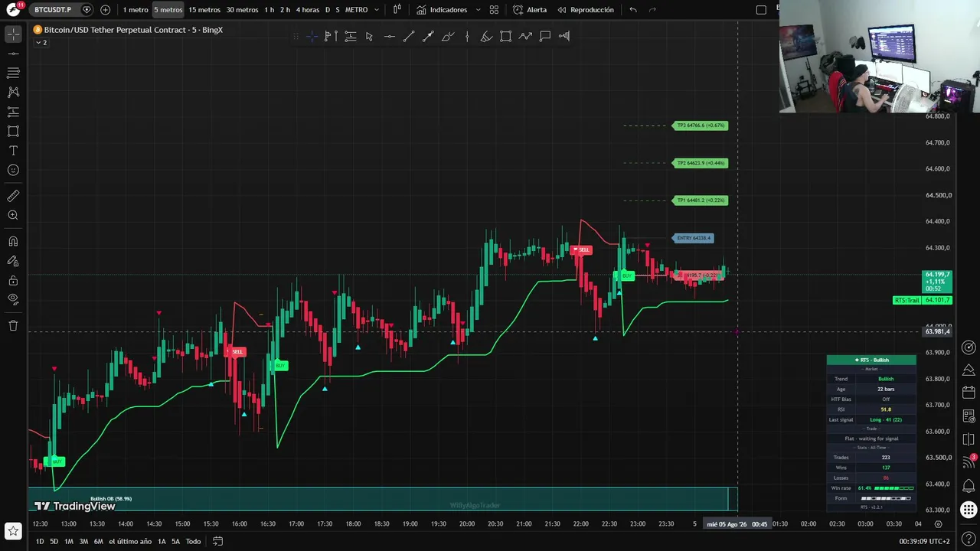
Task: Click the TP1 64481.2 target label
Action: (700, 201)
